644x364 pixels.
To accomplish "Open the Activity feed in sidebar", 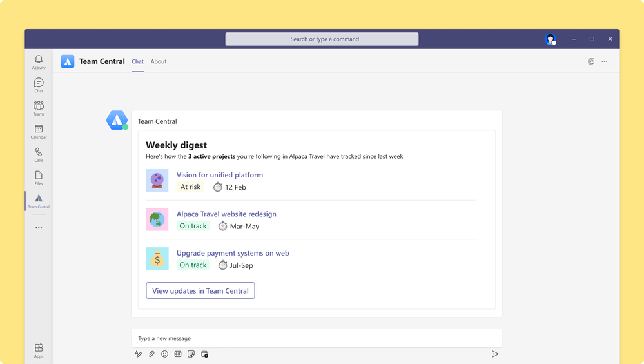I will pos(39,62).
